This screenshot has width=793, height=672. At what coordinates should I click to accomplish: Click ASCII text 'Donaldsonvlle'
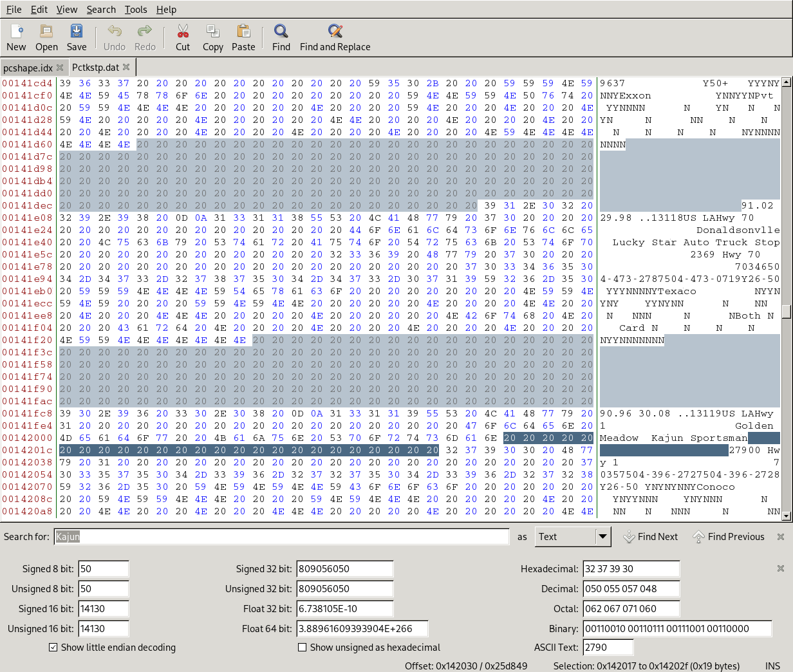pos(738,230)
